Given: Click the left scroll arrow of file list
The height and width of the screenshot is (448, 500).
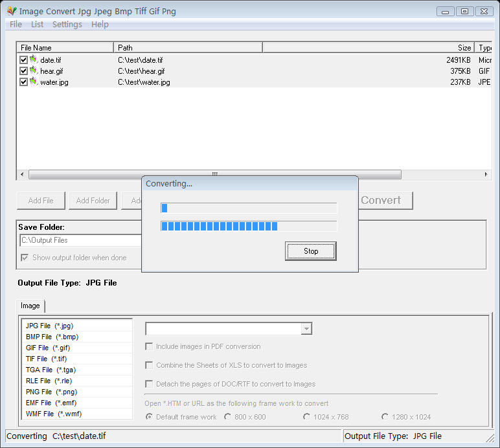Looking at the screenshot, I should [22, 174].
